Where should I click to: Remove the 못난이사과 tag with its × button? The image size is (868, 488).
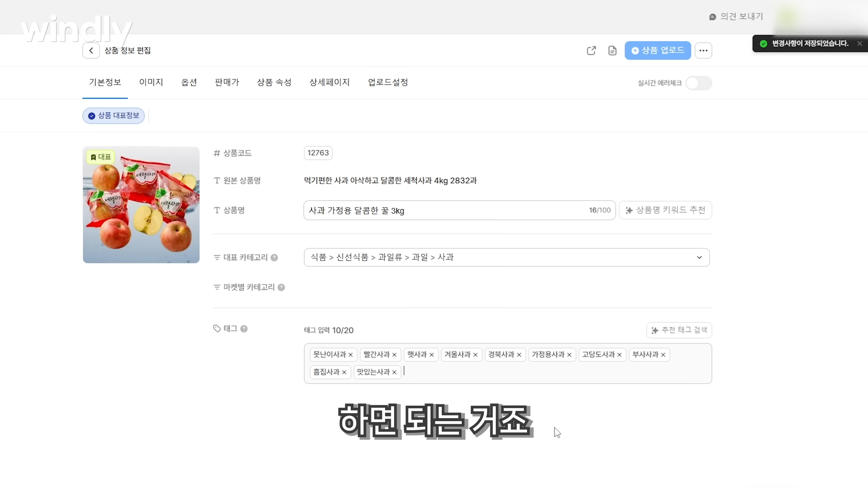pos(351,354)
